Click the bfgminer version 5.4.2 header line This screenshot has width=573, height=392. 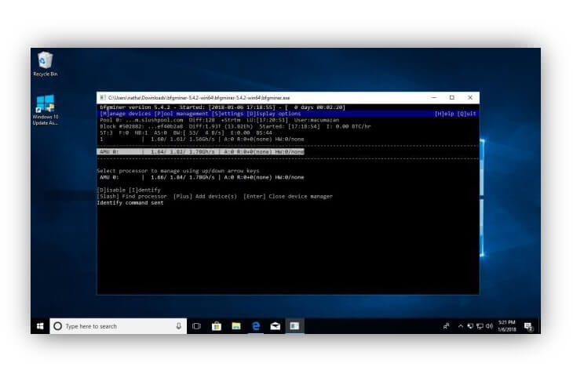click(223, 107)
